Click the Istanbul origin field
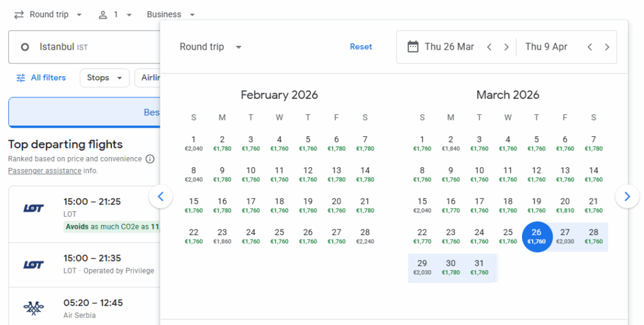Image resolution: width=644 pixels, height=325 pixels. 82,47
